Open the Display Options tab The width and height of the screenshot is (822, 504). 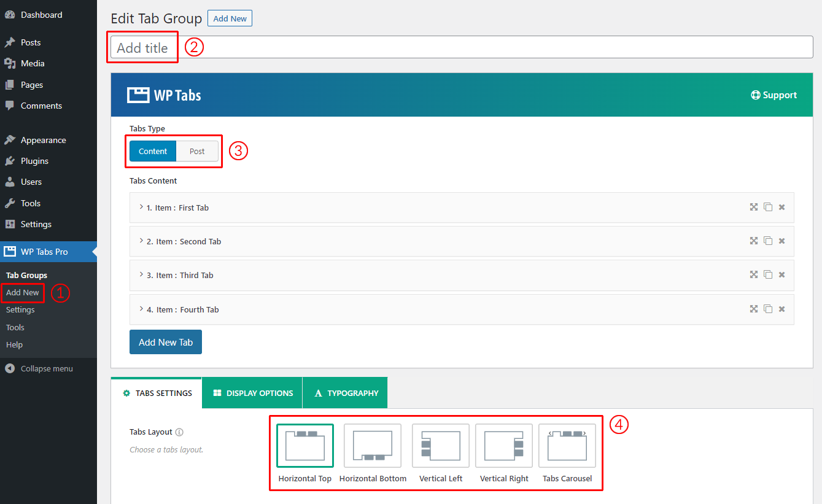click(252, 394)
